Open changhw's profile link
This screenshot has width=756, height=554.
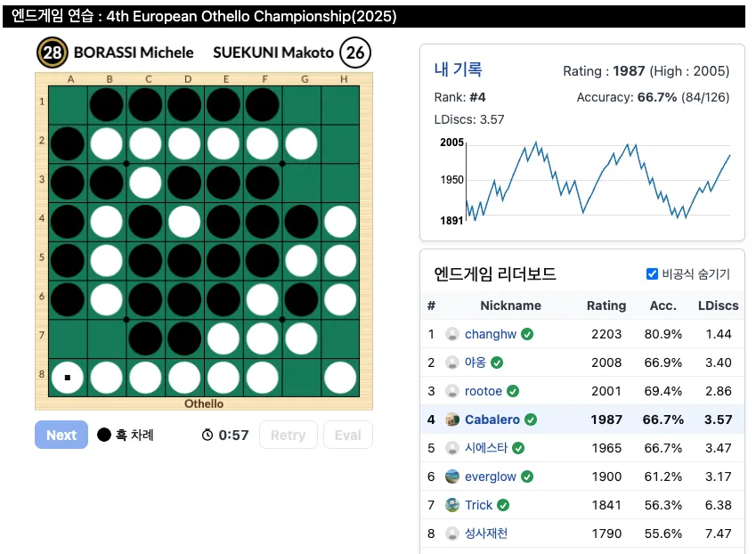tap(491, 334)
